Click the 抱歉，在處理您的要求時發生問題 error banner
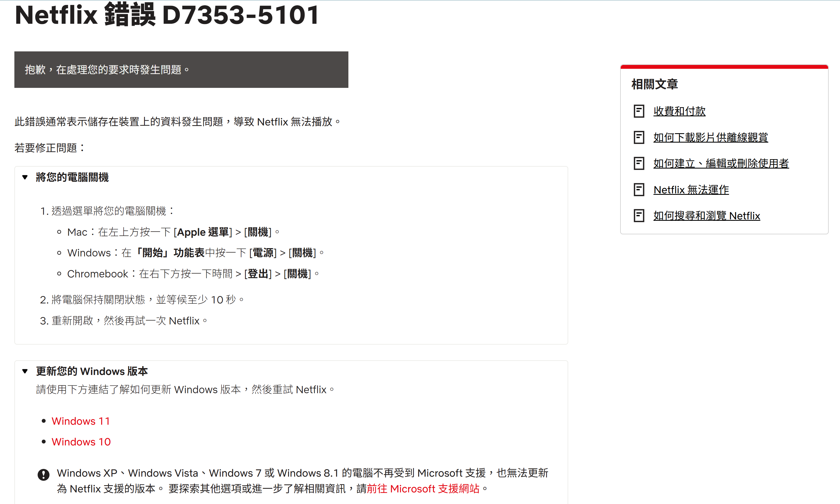Viewport: 840px width, 504px height. tap(181, 70)
